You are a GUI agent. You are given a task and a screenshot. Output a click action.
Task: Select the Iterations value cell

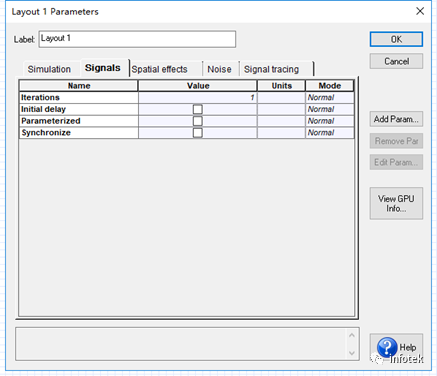point(198,98)
